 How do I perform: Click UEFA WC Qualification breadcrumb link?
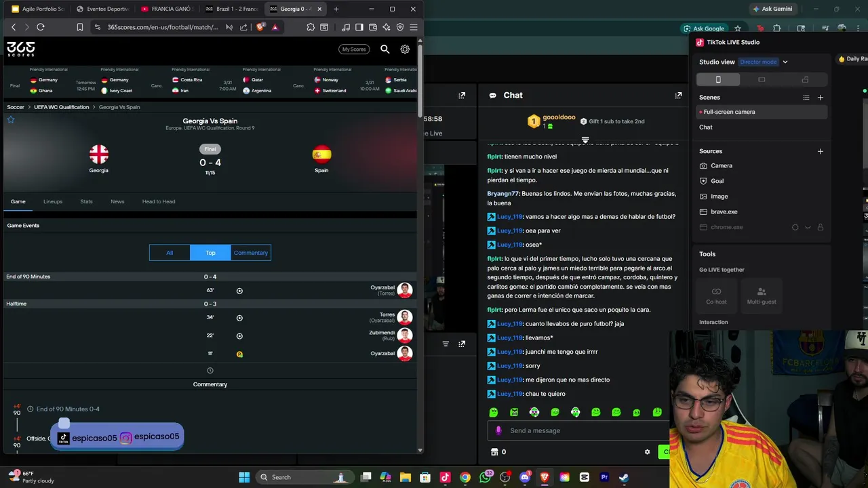click(62, 107)
